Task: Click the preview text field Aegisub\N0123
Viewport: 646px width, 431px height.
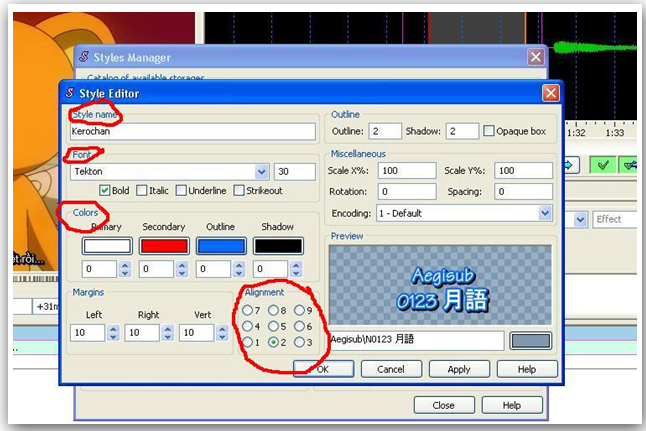Action: tap(417, 340)
